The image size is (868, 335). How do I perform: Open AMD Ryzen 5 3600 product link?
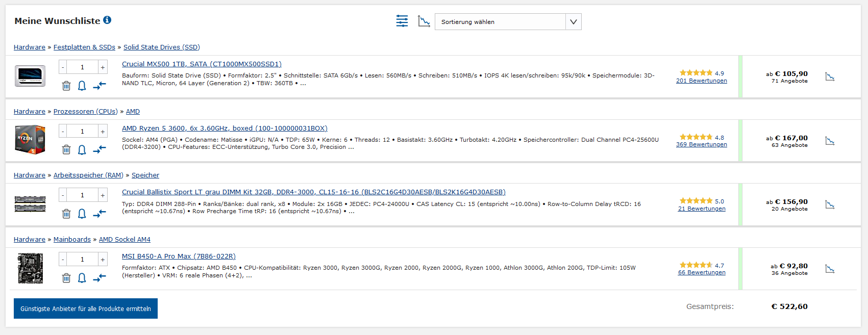click(x=225, y=128)
